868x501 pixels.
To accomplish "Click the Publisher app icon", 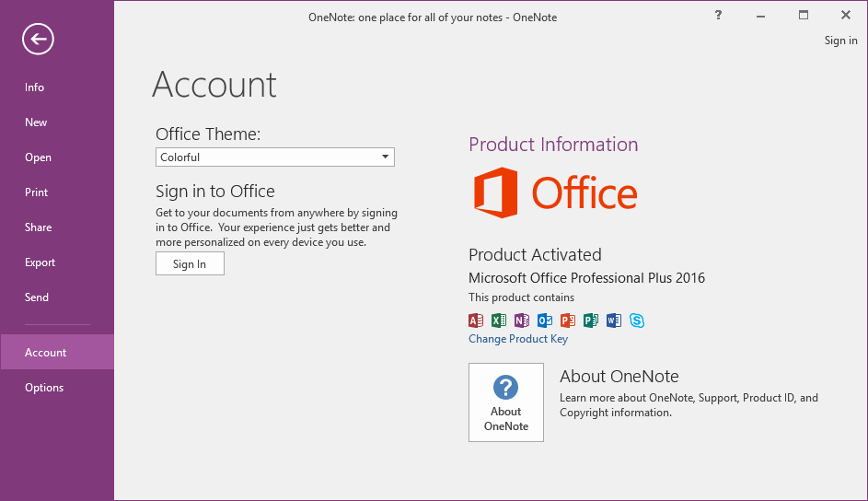I will click(591, 320).
